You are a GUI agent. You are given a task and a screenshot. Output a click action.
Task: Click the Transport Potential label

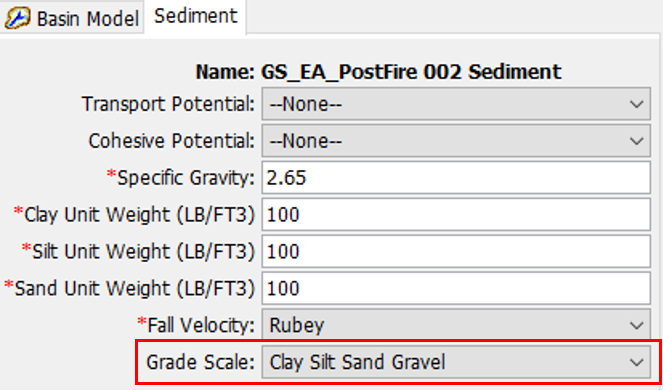(x=168, y=104)
